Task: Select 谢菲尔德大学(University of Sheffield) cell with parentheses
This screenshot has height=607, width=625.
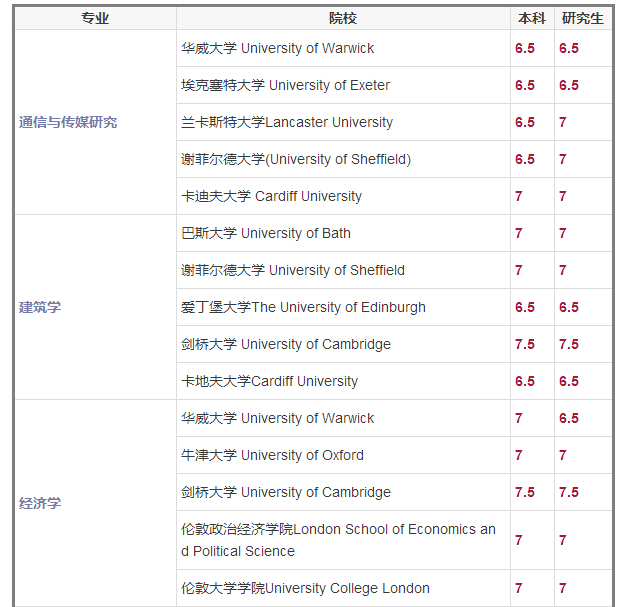Action: [343, 159]
